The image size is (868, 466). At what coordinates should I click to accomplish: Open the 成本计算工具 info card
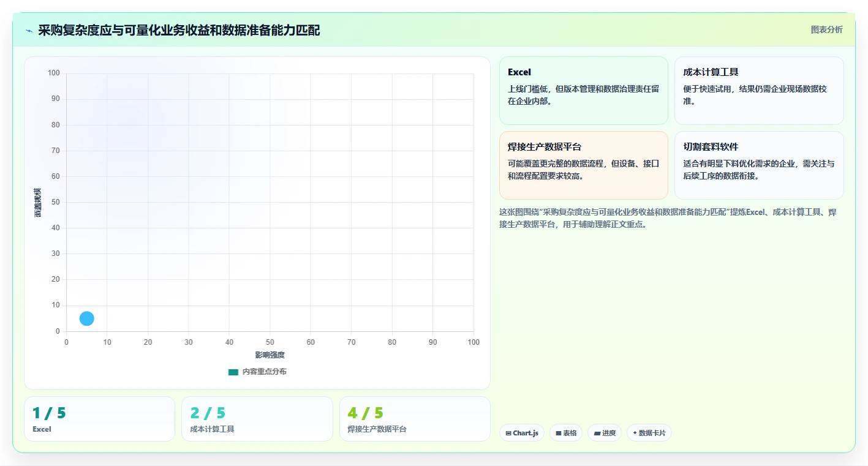759,91
